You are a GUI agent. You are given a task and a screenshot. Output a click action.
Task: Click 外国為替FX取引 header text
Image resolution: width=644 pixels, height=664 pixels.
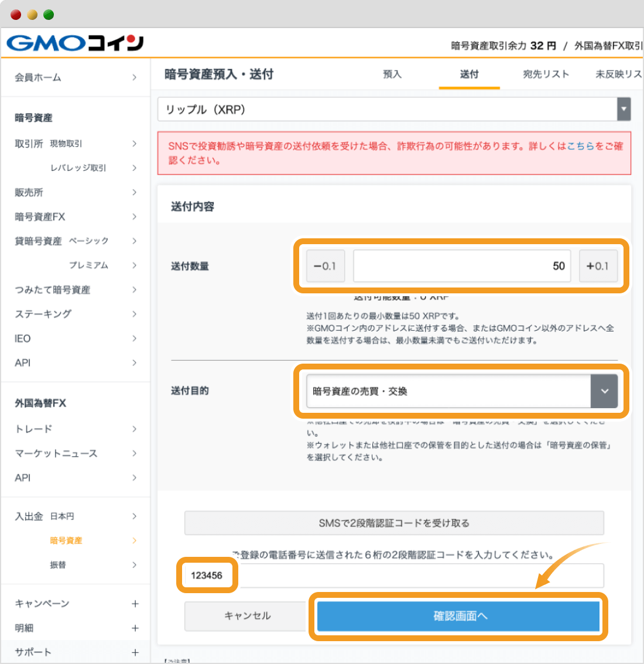[x=608, y=46]
